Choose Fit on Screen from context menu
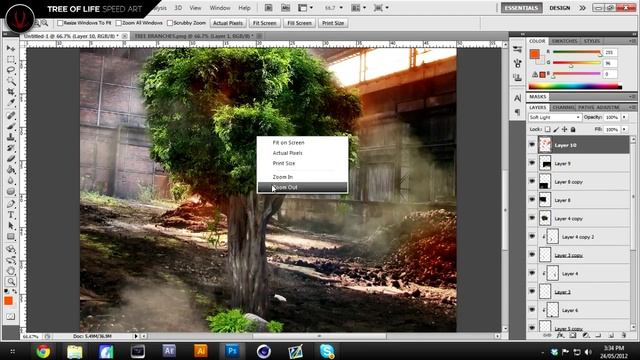The image size is (640, 360). 302,142
